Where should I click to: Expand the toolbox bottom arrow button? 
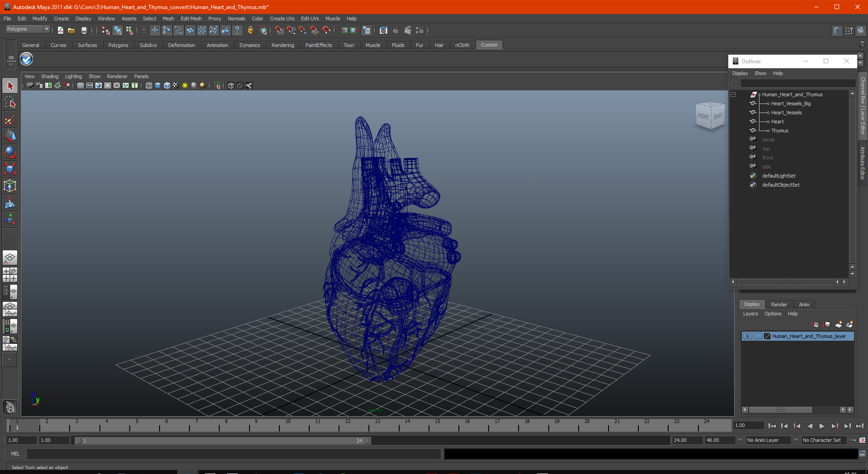(x=9, y=360)
